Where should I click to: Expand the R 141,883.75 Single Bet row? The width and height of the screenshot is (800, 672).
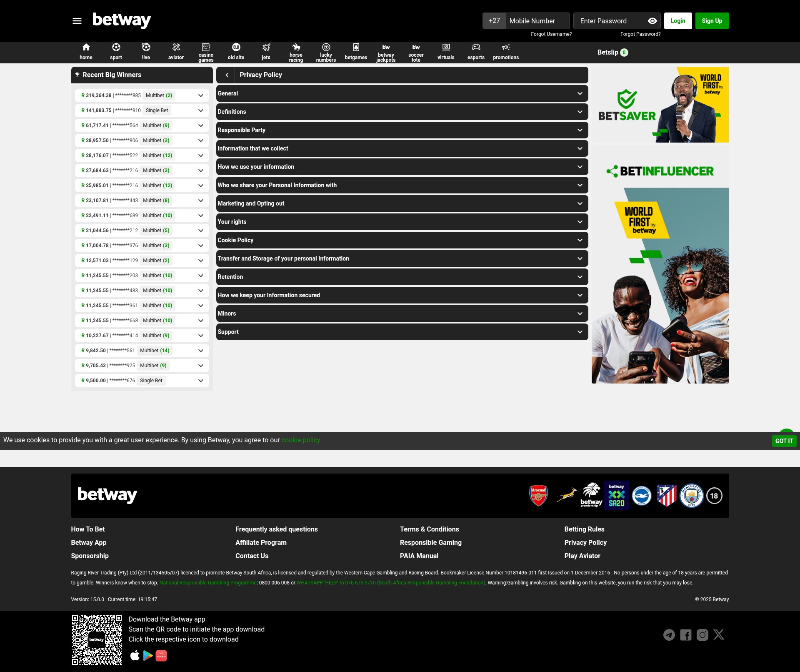[142, 110]
